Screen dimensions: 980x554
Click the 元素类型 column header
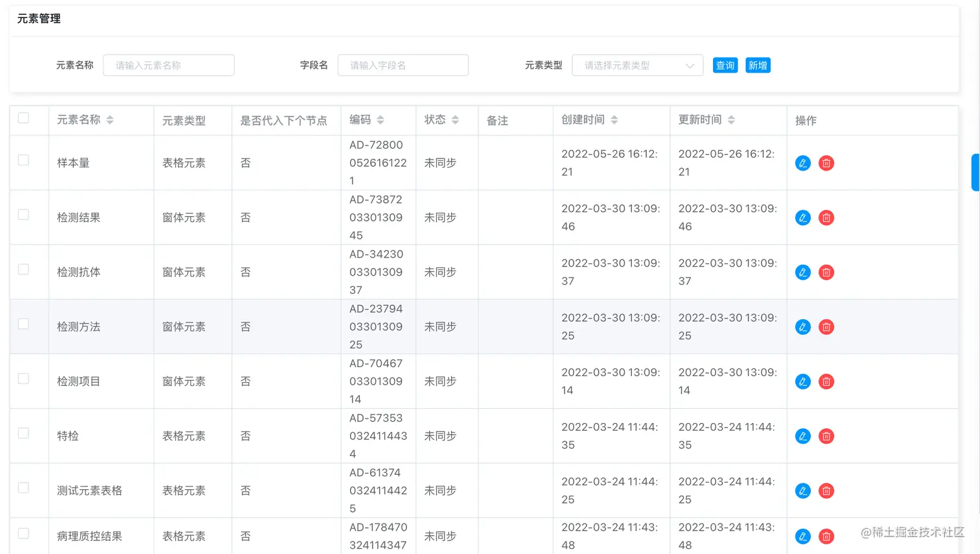(184, 121)
